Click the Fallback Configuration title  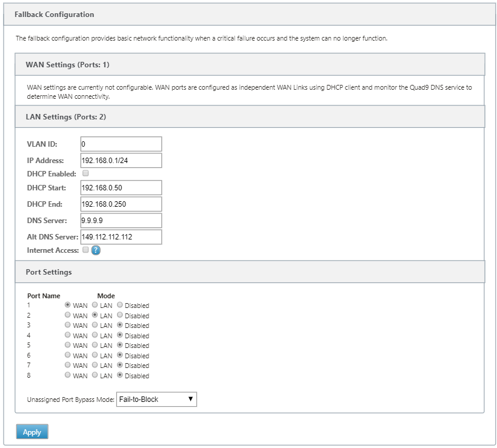coord(54,15)
